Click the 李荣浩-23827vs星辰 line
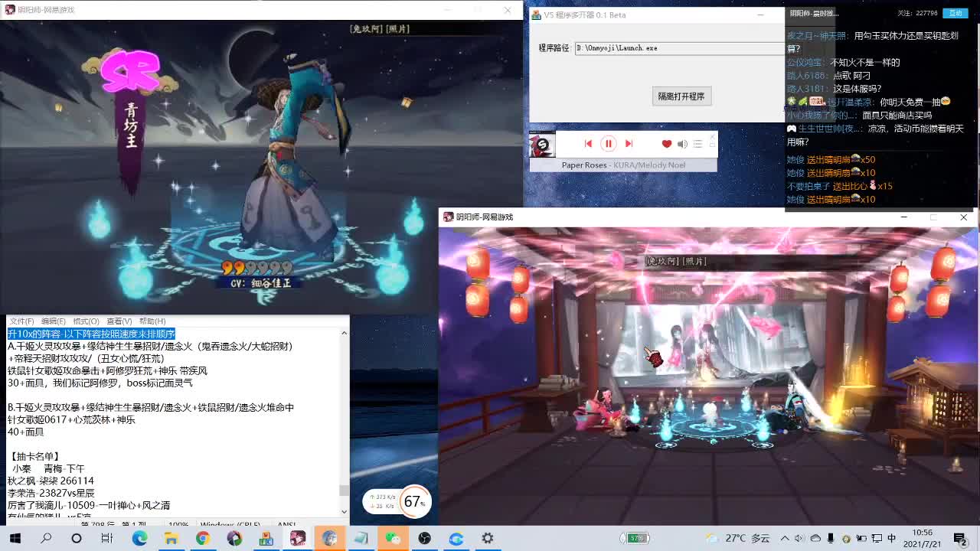 point(51,493)
